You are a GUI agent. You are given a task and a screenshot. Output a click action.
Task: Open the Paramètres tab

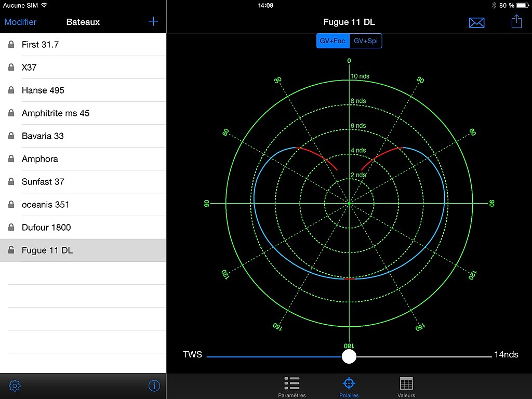(292, 387)
